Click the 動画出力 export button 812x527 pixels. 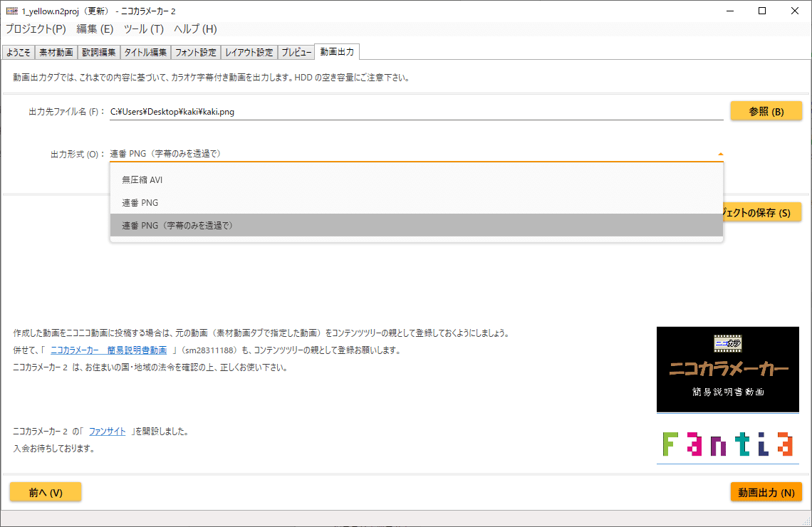[766, 491]
